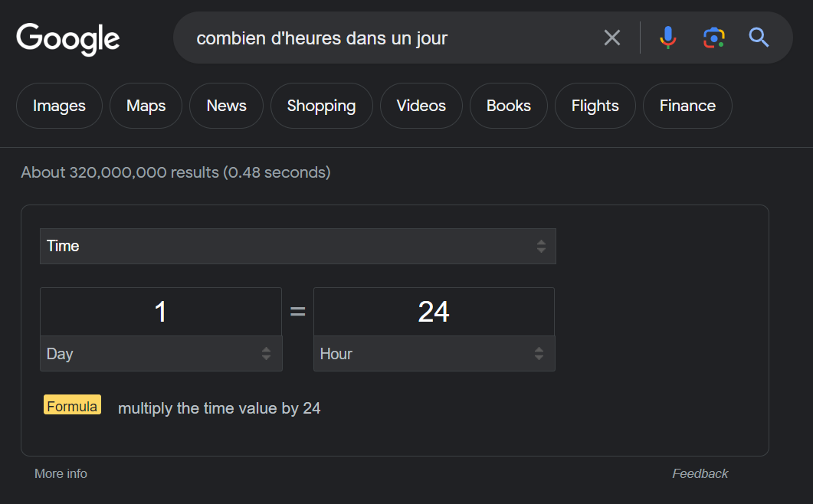Open Google Lens image search

pyautogui.click(x=713, y=38)
